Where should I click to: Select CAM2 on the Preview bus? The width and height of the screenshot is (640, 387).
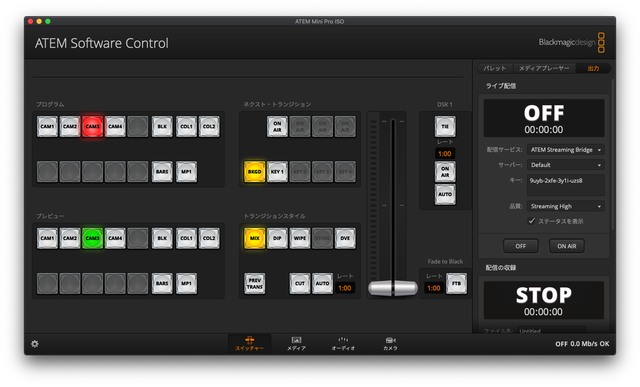tap(70, 238)
